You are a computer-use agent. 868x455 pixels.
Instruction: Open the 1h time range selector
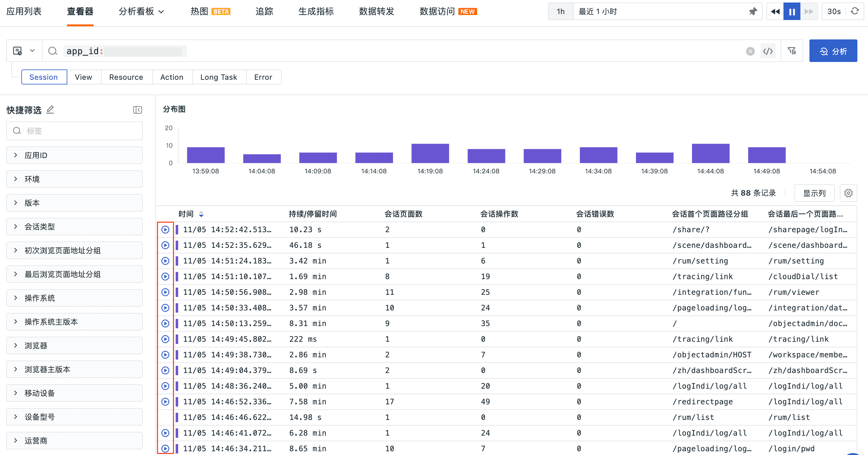561,12
